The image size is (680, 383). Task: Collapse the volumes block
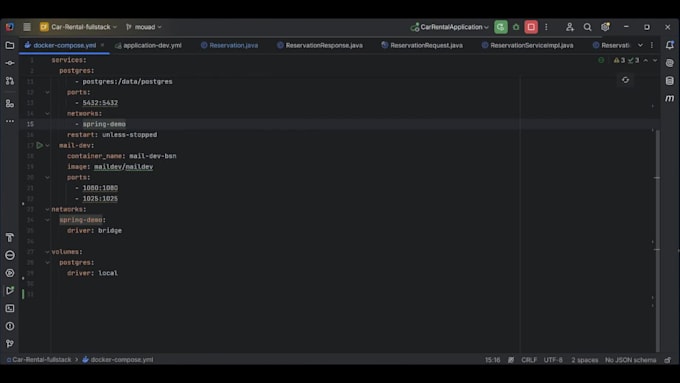tap(47, 252)
